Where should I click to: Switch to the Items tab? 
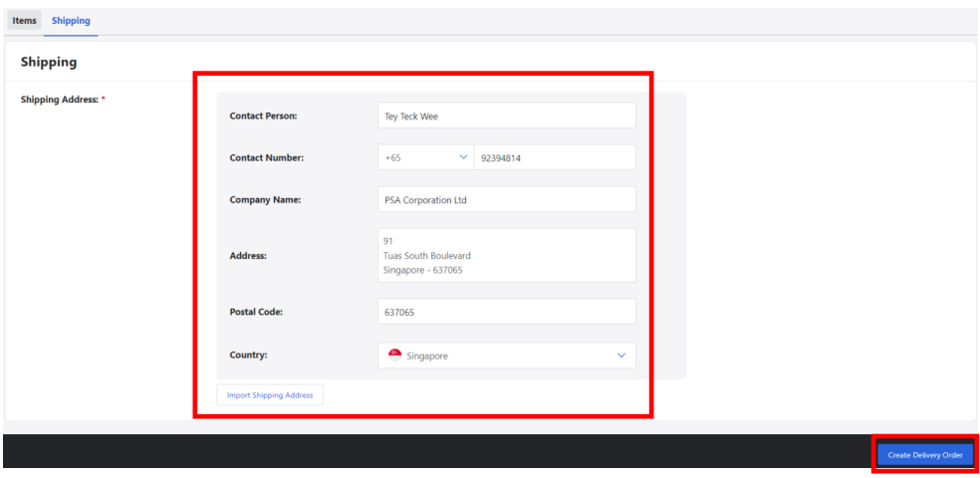pos(24,21)
